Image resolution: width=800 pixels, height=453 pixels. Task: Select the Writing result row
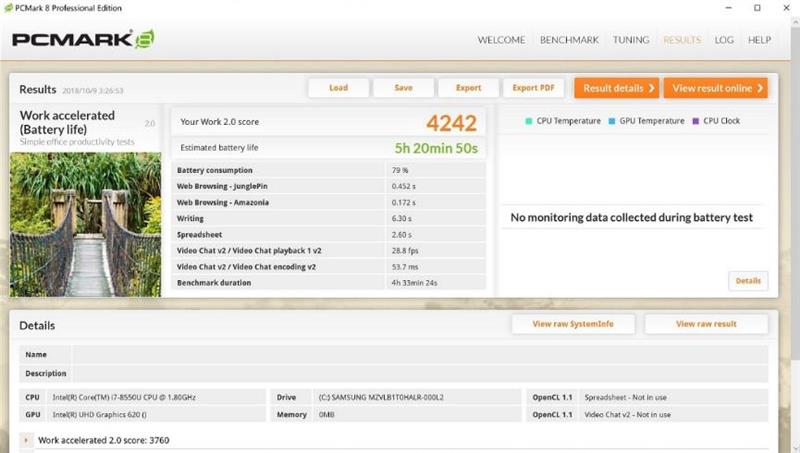tap(329, 218)
